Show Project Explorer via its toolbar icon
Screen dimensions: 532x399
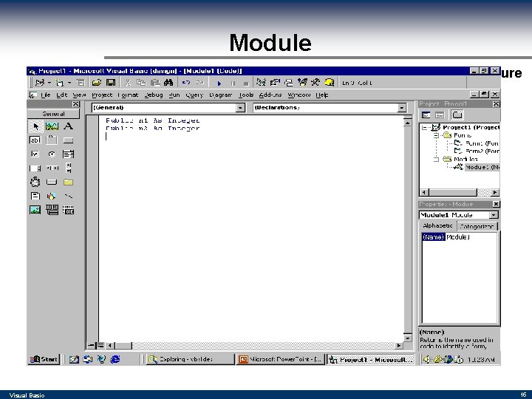[261, 83]
